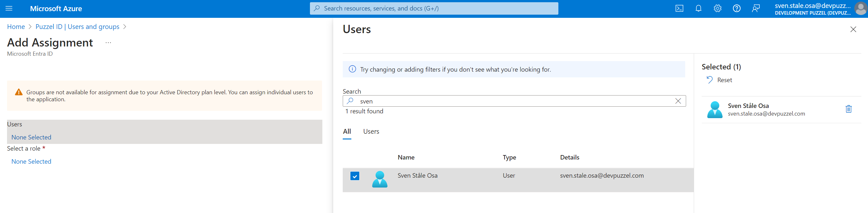868x213 pixels.
Task: Open portal settings gear
Action: [717, 8]
